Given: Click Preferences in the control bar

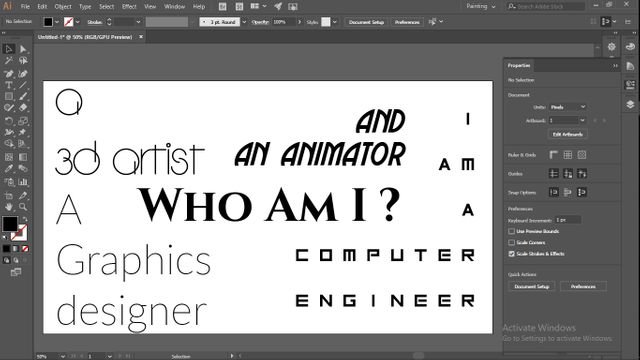Looking at the screenshot, I should (407, 22).
